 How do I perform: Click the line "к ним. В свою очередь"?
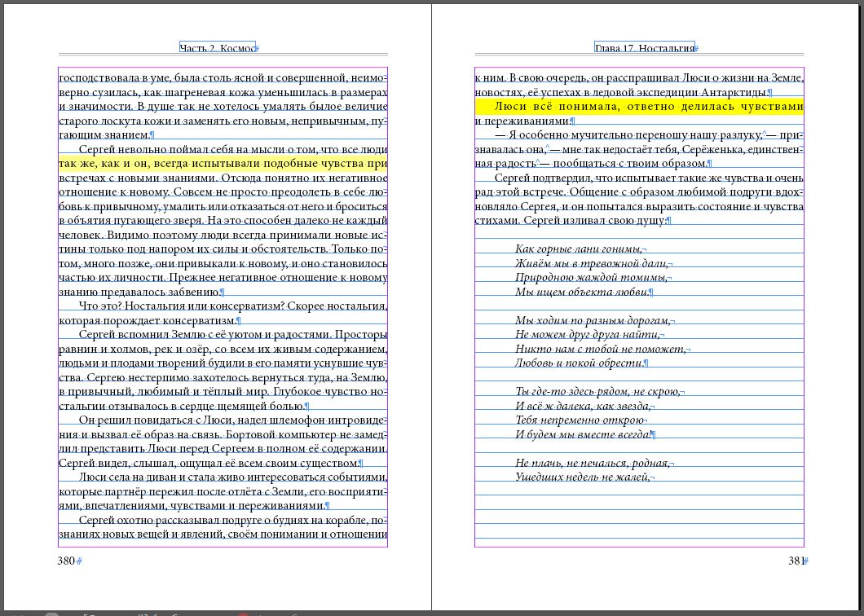click(639, 77)
